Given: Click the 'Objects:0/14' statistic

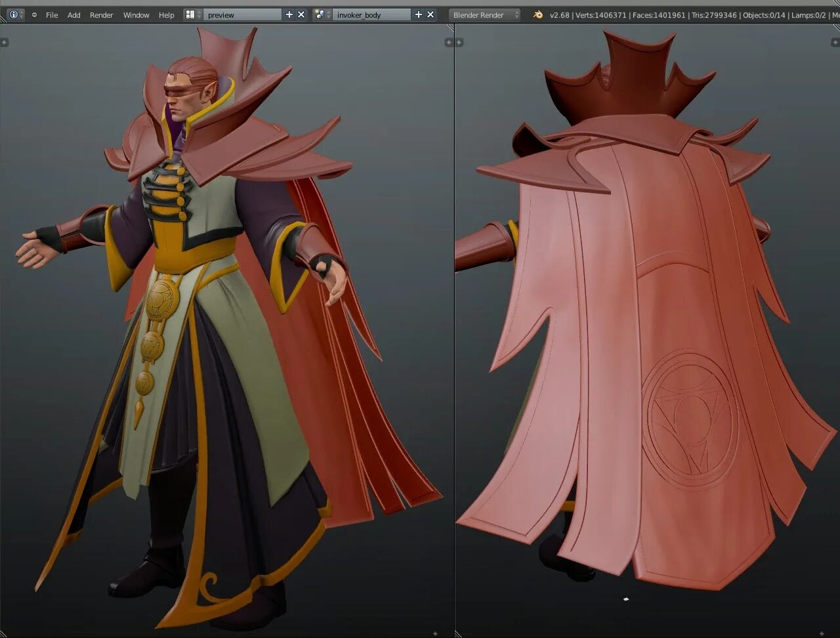Looking at the screenshot, I should tap(765, 14).
